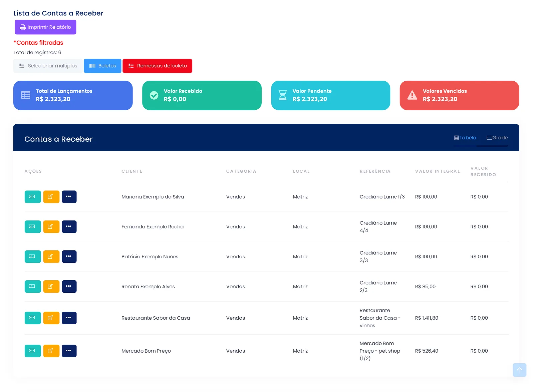Click receive payment icon for Mercado Bom Preço

tap(33, 351)
